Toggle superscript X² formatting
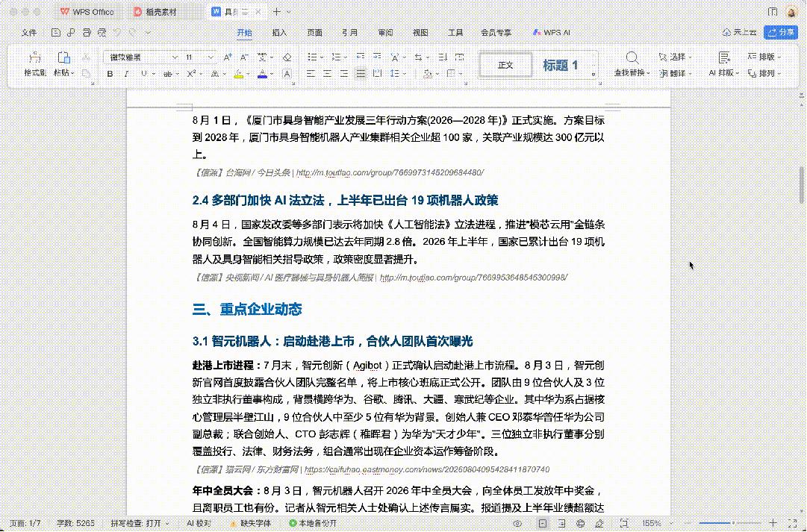 [x=191, y=74]
